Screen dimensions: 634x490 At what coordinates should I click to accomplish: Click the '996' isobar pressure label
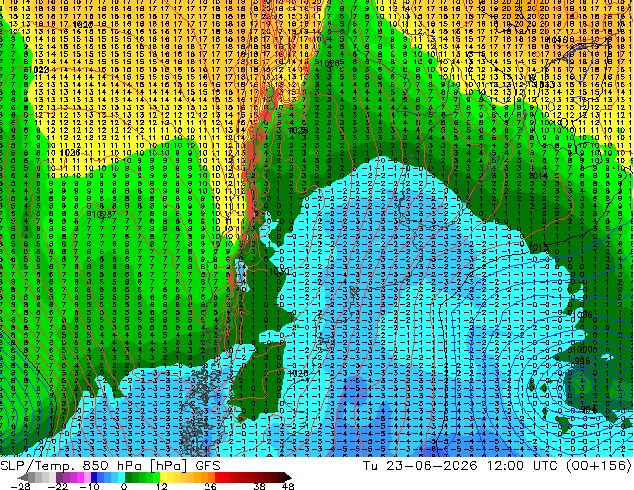pos(582,361)
